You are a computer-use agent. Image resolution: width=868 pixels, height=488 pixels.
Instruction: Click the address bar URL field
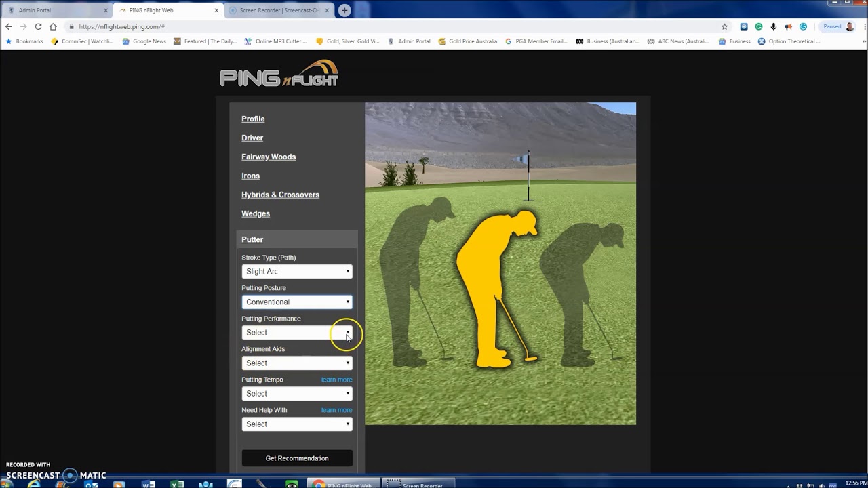pos(393,26)
